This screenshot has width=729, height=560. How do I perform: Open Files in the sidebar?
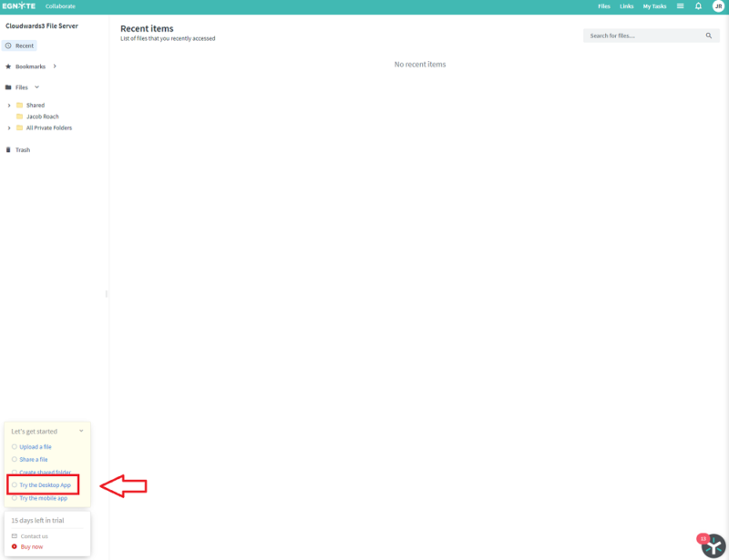21,87
